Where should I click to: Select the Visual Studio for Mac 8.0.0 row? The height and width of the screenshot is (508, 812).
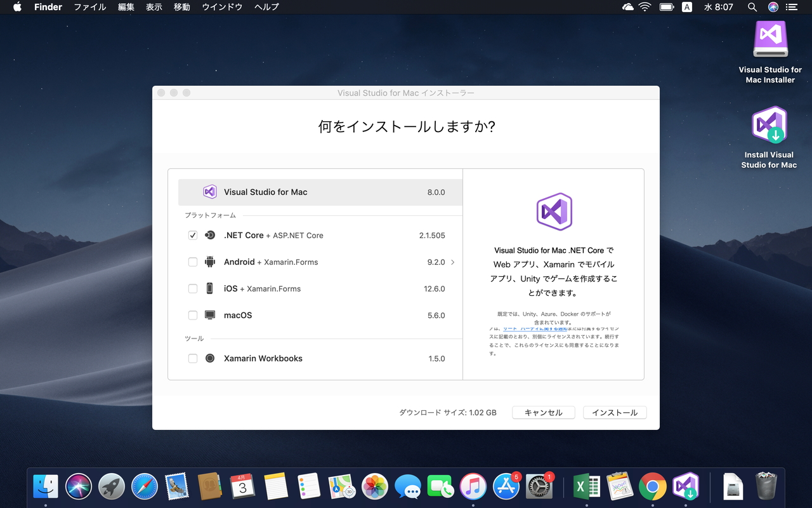point(317,192)
